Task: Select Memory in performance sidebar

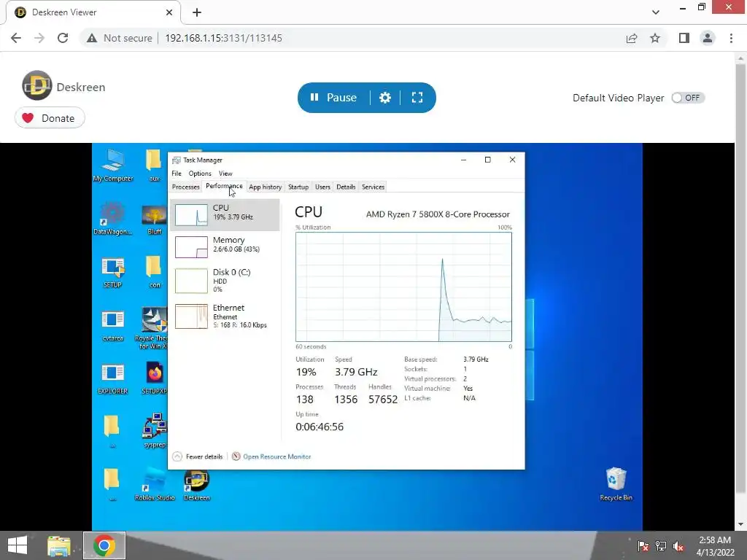Action: [x=225, y=246]
